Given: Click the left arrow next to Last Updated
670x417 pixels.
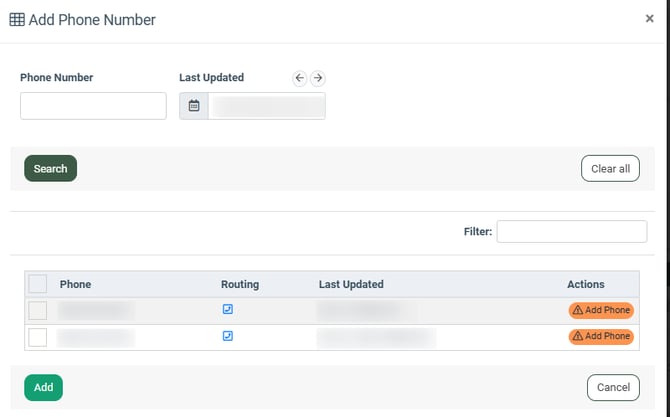Looking at the screenshot, I should point(299,78).
